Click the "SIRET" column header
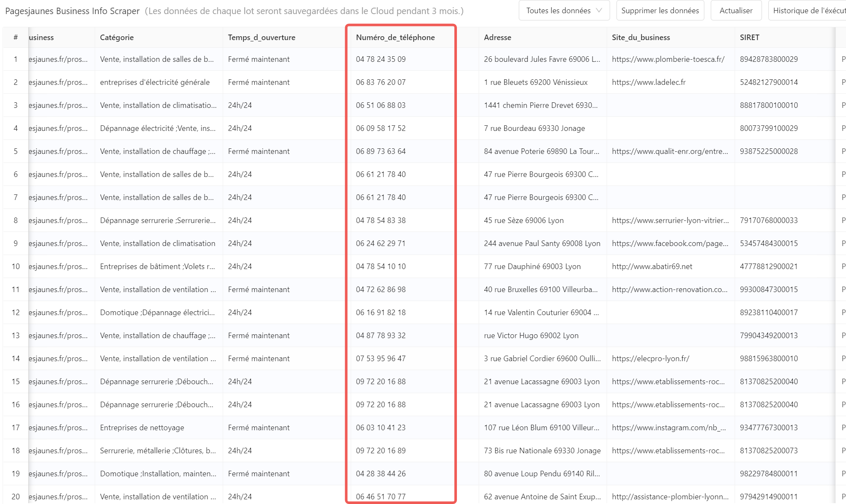 click(749, 38)
